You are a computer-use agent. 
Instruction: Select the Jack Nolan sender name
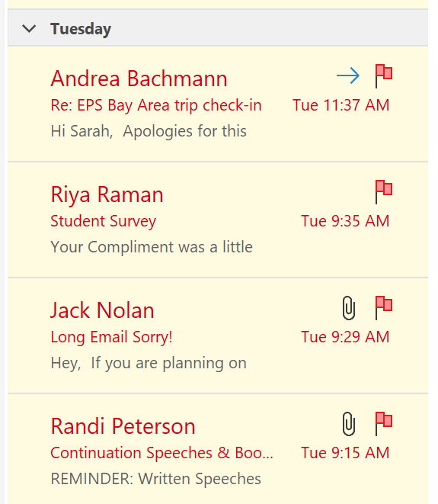point(102,310)
